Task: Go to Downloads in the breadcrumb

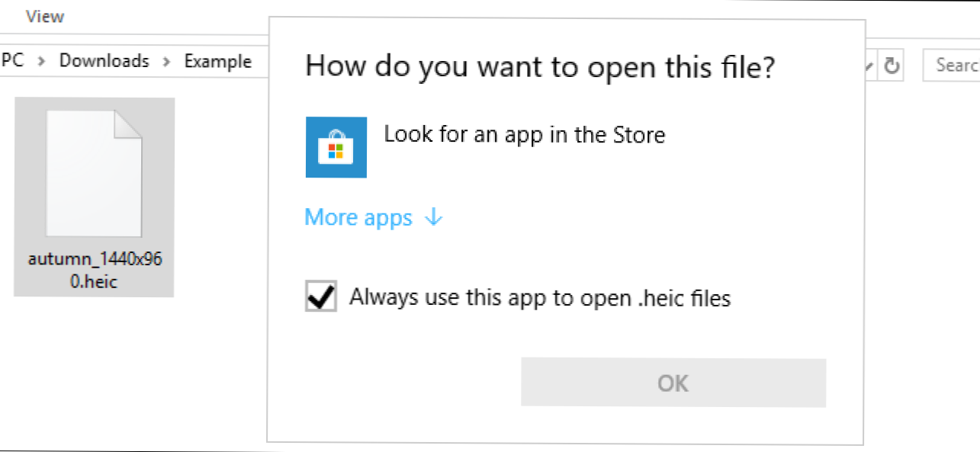Action: click(104, 61)
